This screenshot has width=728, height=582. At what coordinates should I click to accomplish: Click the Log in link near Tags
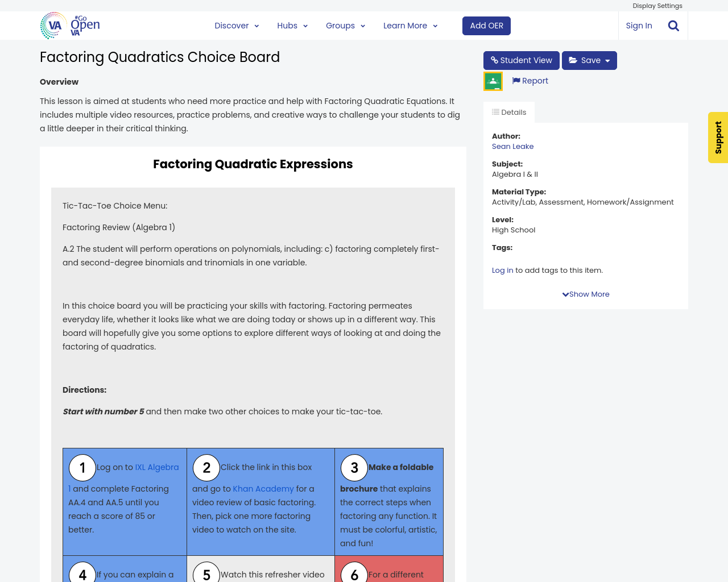(x=502, y=269)
